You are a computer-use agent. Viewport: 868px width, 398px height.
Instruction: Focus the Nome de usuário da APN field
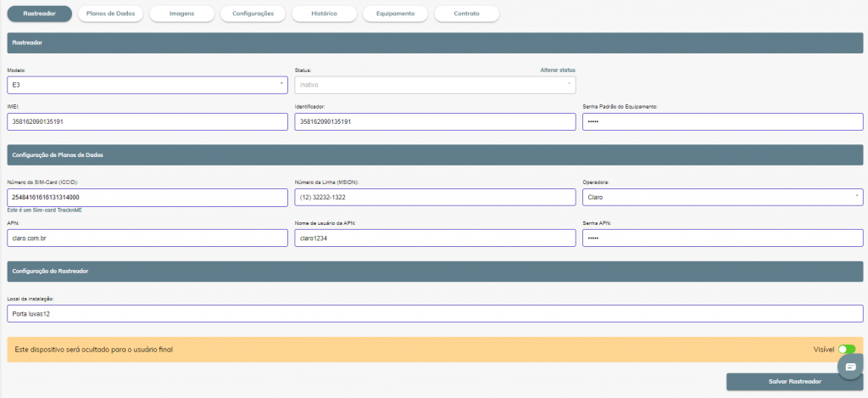point(435,238)
